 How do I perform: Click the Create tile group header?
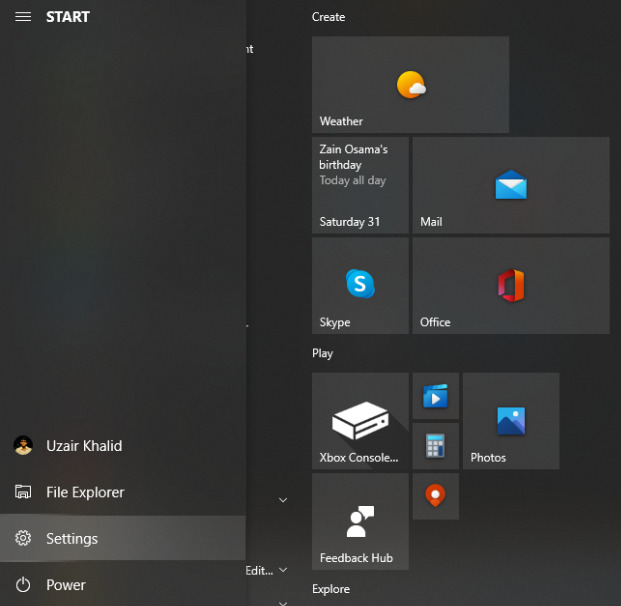tap(329, 17)
